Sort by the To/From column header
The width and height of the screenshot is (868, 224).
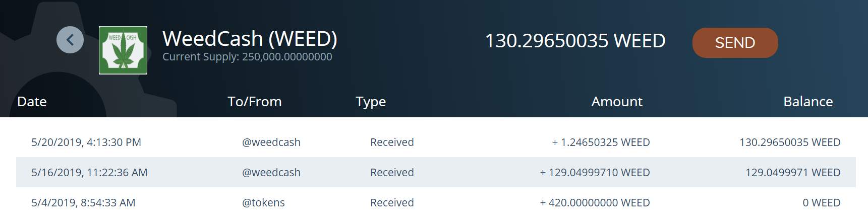[x=254, y=102]
